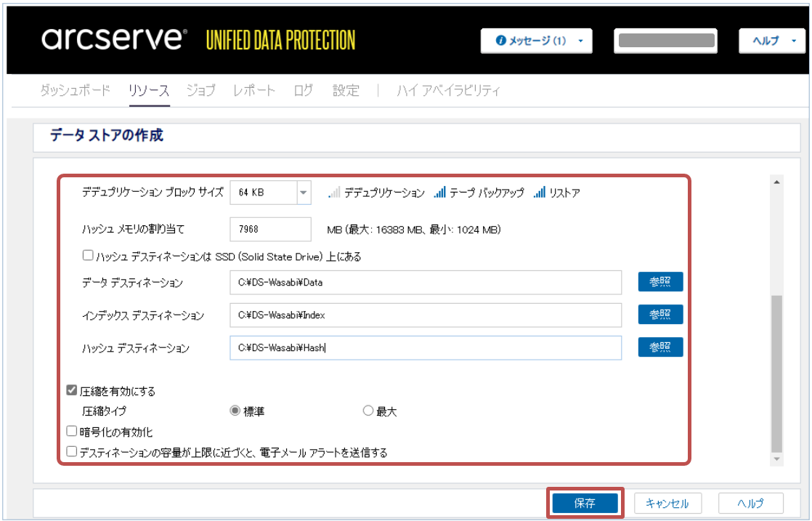Click the テープ バックアップ signal bars icon
The width and height of the screenshot is (812, 521).
pos(439,193)
